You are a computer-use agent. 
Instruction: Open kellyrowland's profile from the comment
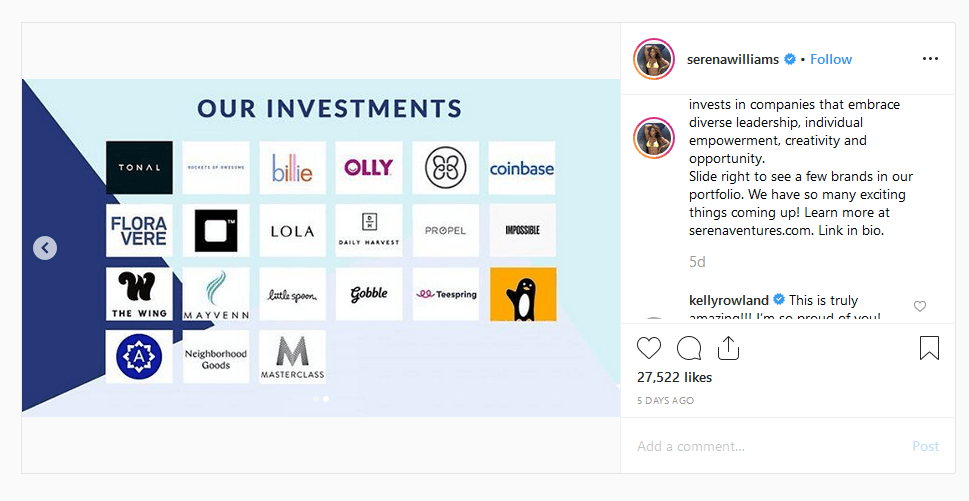[x=727, y=300]
